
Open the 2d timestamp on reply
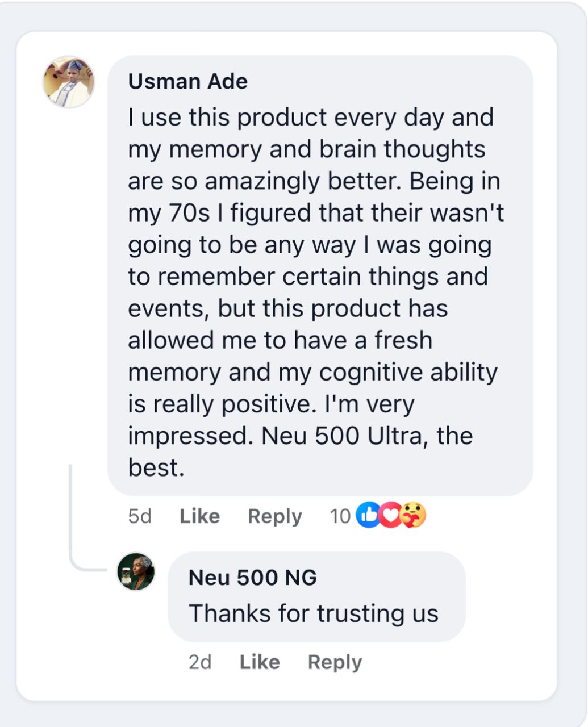point(200,662)
